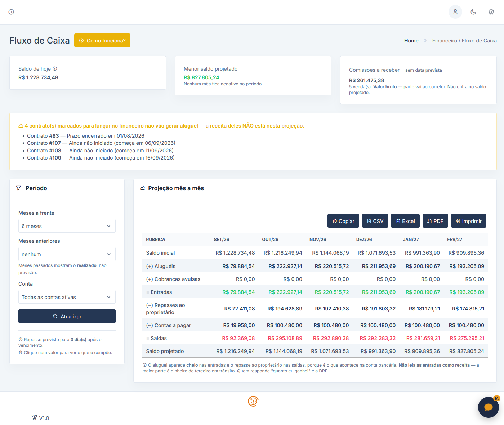Click the Cobranças avulsas row label
Image resolution: width=504 pixels, height=425 pixels.
(173, 279)
